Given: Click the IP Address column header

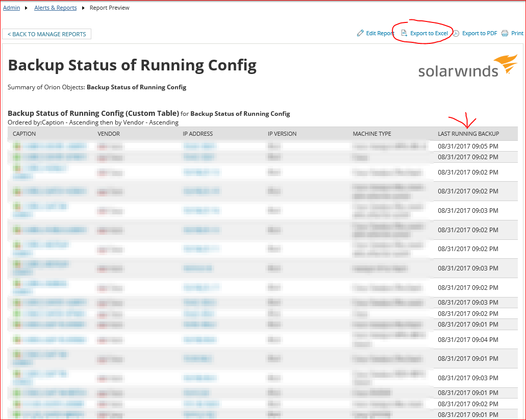Looking at the screenshot, I should [x=197, y=134].
